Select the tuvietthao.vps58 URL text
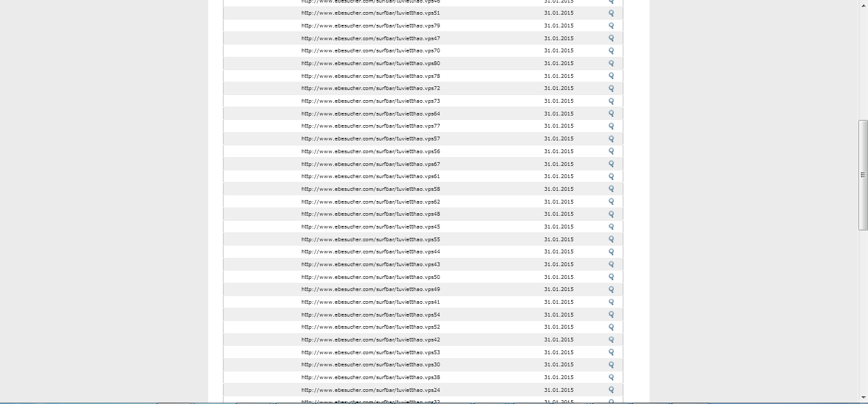The height and width of the screenshot is (404, 868). (370, 189)
